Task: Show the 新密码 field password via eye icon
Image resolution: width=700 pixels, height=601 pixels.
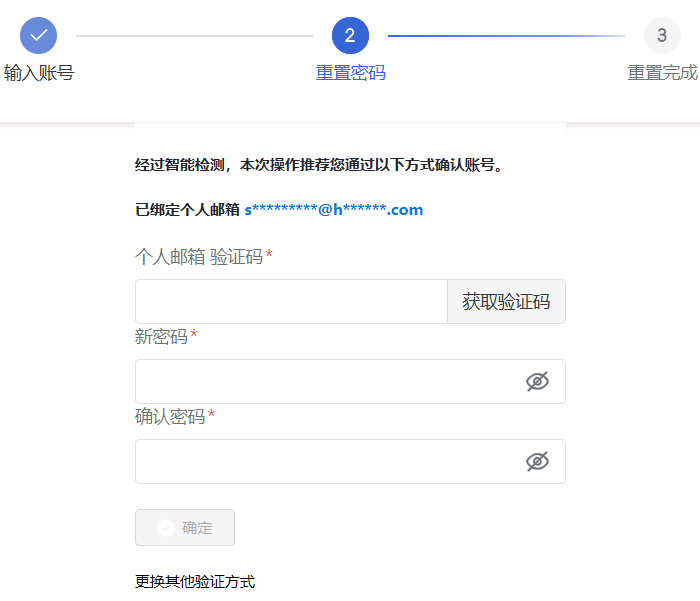Action: tap(538, 381)
